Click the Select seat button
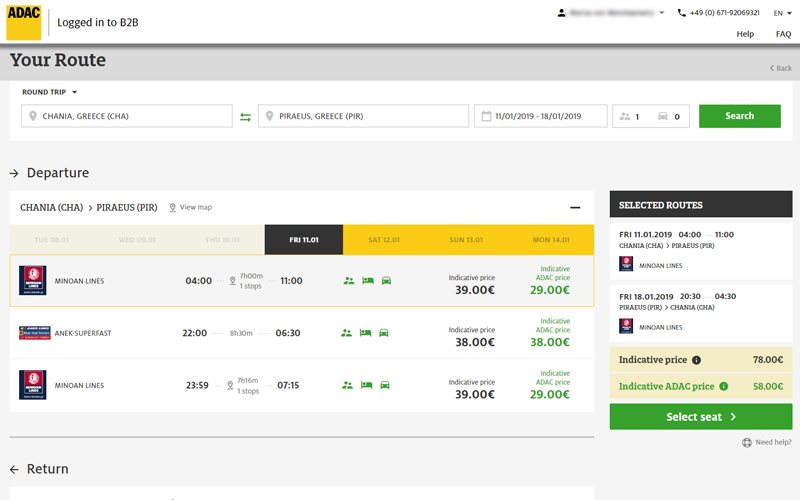The image size is (800, 500). (x=700, y=417)
